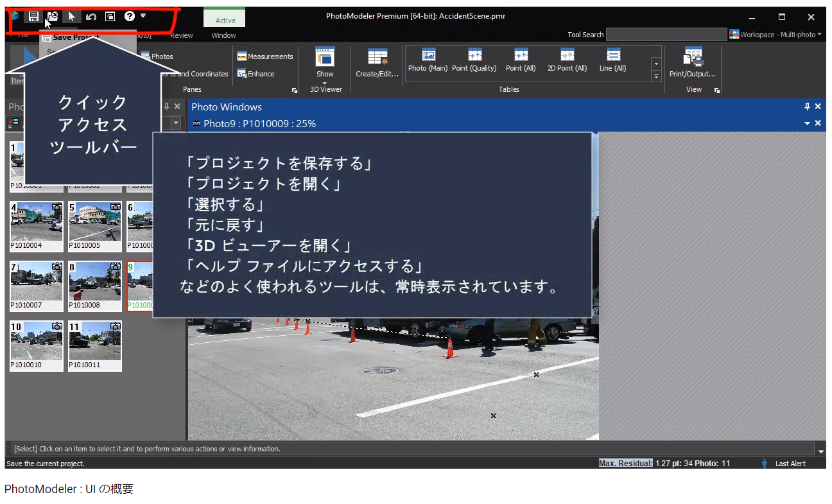The height and width of the screenshot is (504, 832).
Task: Click the '1.27 pt: 34 Photo: 11' status value
Action: [x=693, y=464]
